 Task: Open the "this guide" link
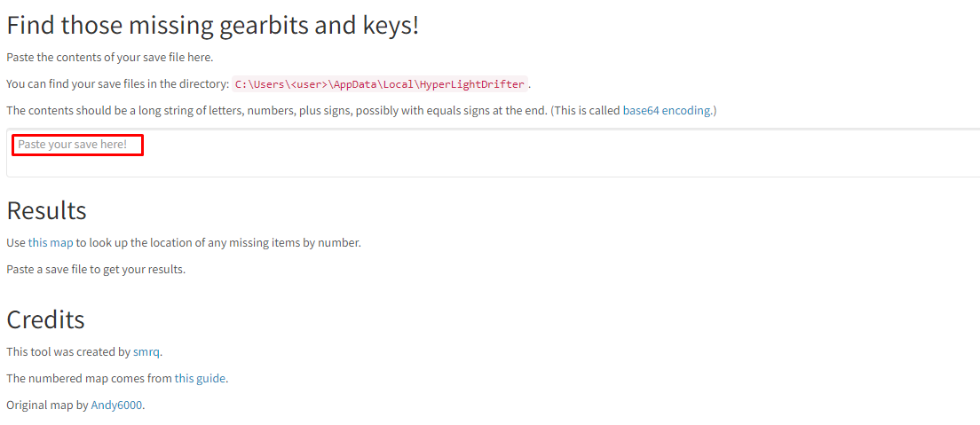pos(200,378)
